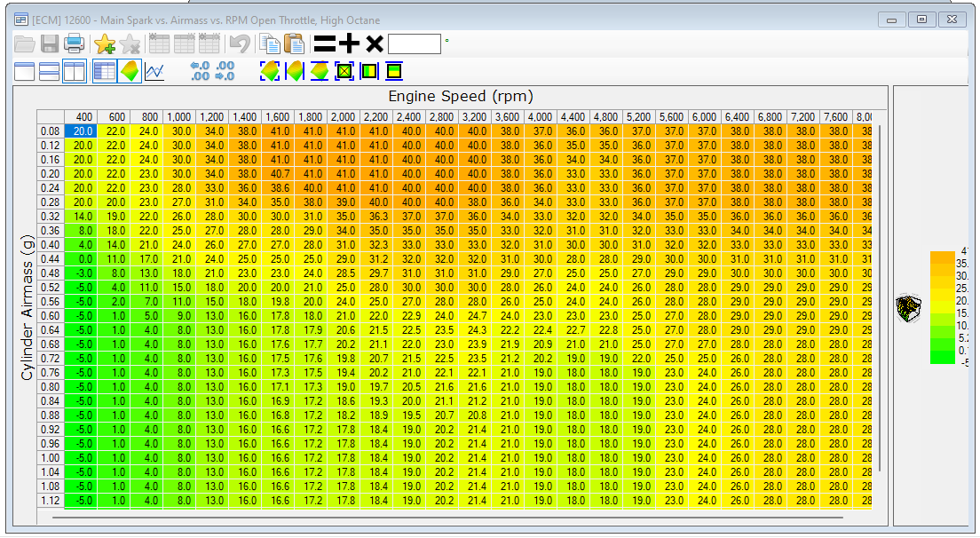Click the color legend scale bar

(942, 307)
